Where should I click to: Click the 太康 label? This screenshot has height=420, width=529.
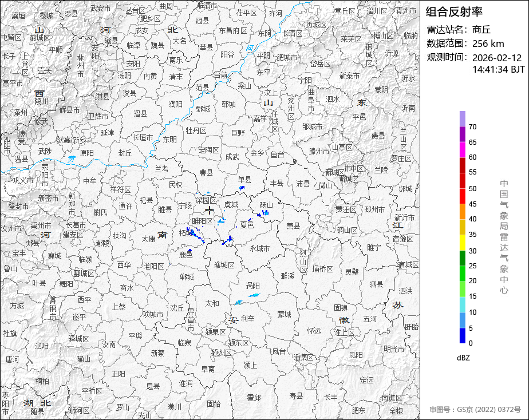click(x=148, y=239)
